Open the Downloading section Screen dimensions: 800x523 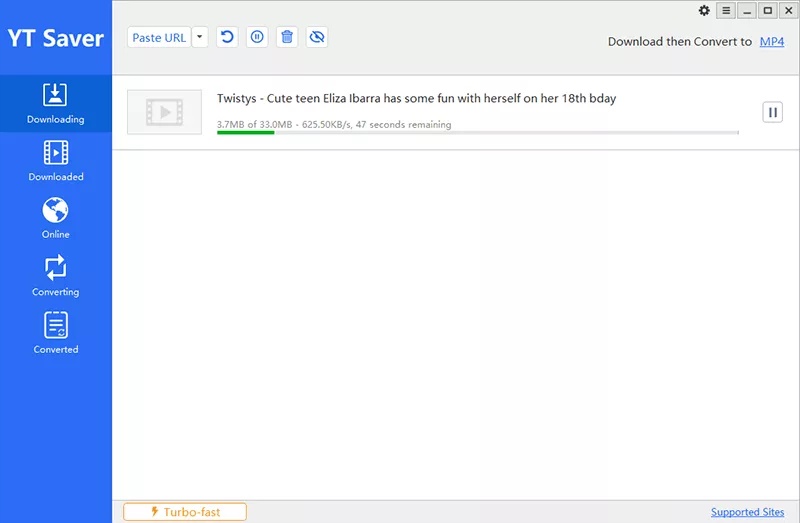pos(56,104)
